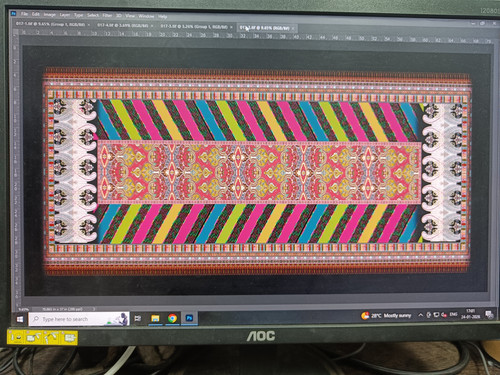The width and height of the screenshot is (500, 375).
Task: Click on the carpet design canvas
Action: click(x=257, y=172)
